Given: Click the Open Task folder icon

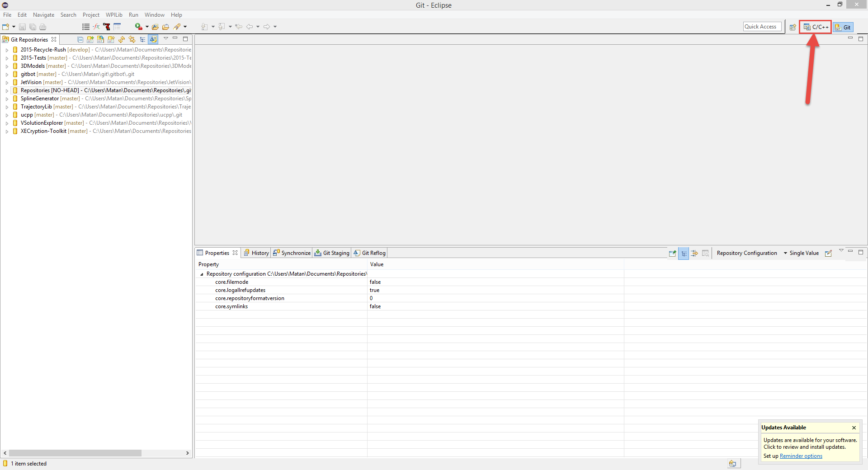Looking at the screenshot, I should (165, 27).
